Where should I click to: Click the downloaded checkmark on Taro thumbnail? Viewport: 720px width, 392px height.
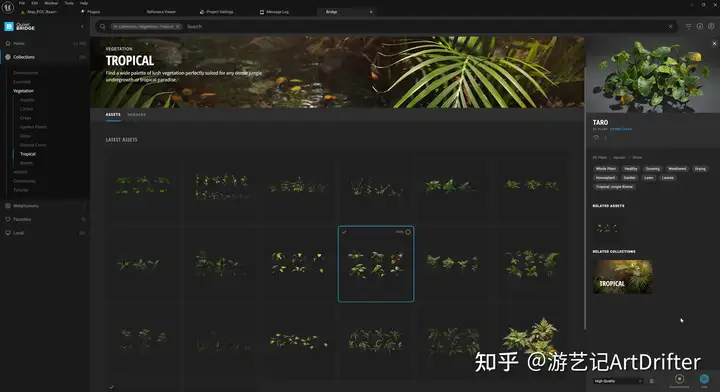tap(344, 232)
